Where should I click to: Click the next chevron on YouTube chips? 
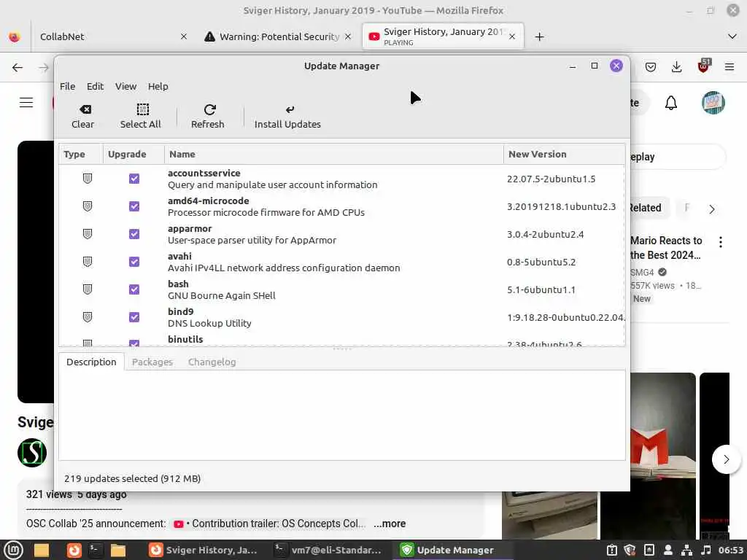tap(712, 209)
